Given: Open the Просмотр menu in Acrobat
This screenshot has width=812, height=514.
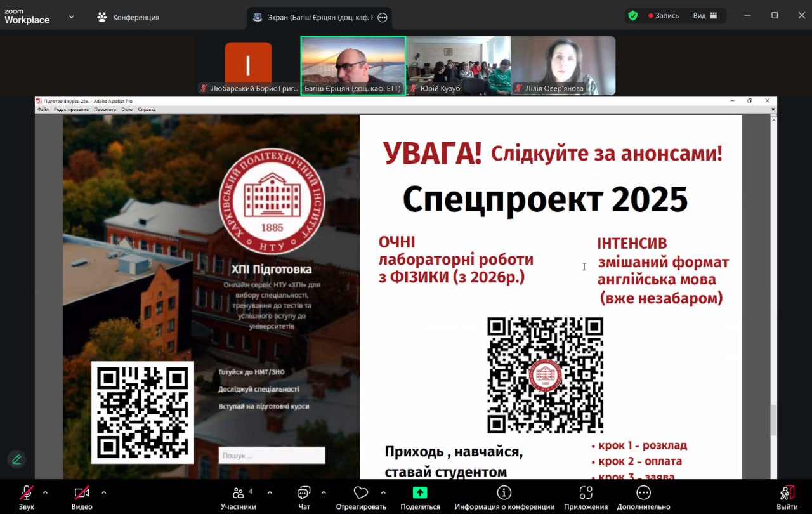Looking at the screenshot, I should click(x=105, y=109).
